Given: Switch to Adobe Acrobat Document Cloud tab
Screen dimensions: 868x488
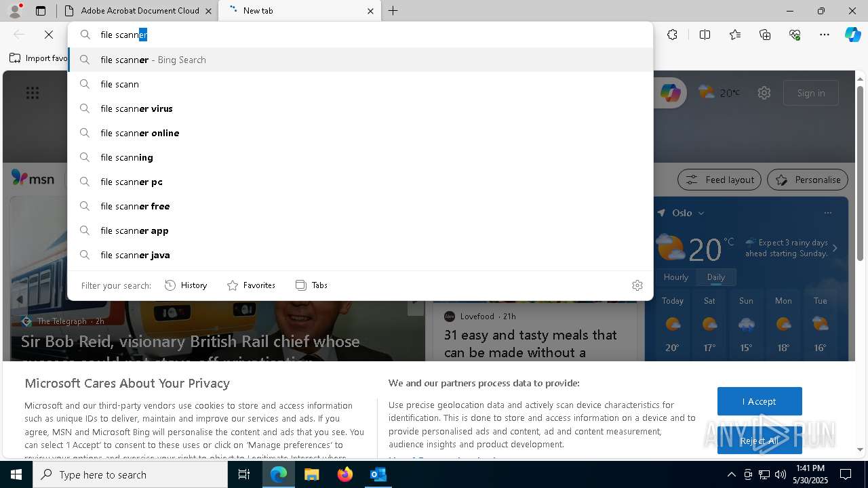Looking at the screenshot, I should pyautogui.click(x=139, y=11).
